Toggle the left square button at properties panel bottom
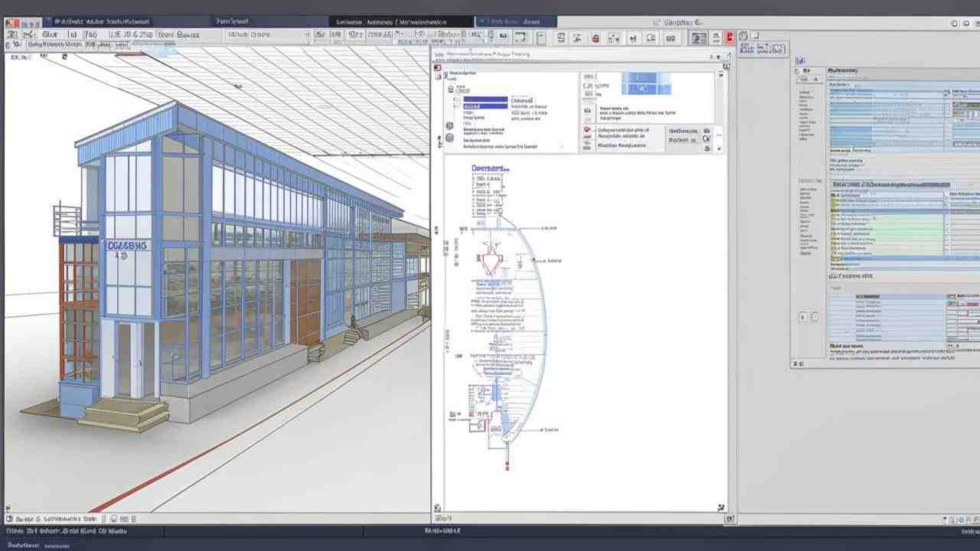This screenshot has width=980, height=551. (x=803, y=316)
